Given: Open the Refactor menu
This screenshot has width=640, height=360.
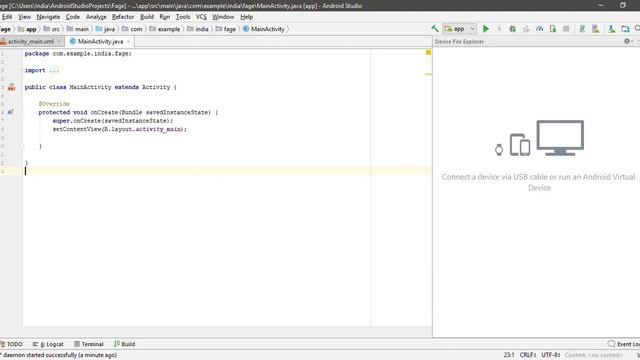Looking at the screenshot, I should 123,17.
